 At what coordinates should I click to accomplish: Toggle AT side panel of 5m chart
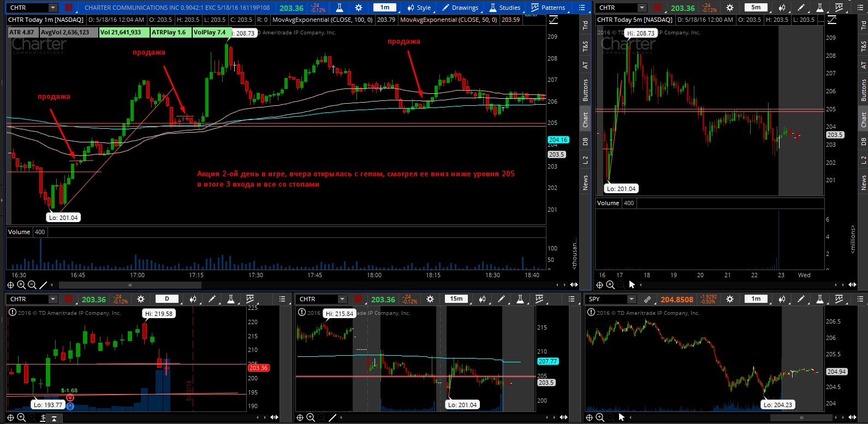863,65
